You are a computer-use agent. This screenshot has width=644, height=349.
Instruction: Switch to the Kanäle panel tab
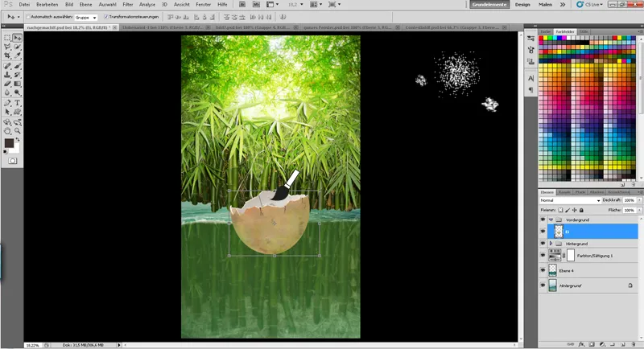(564, 192)
